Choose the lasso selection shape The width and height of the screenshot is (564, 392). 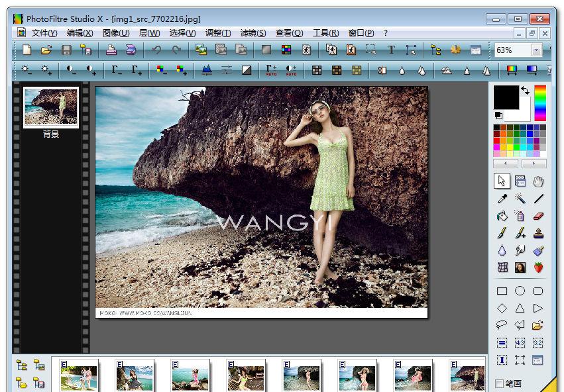(x=502, y=325)
